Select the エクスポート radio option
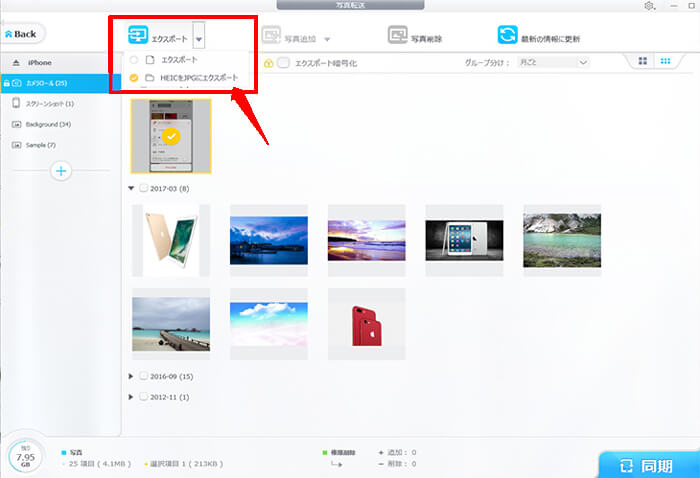This screenshot has height=478, width=700. click(x=134, y=60)
